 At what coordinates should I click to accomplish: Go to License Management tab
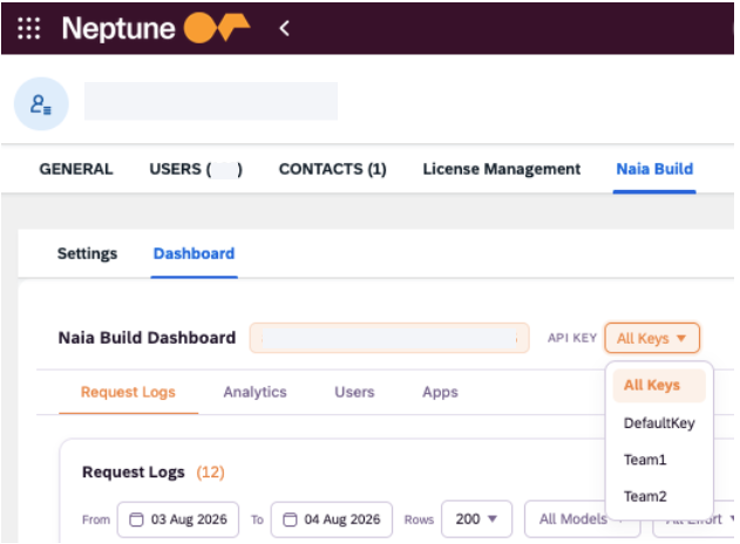click(502, 169)
